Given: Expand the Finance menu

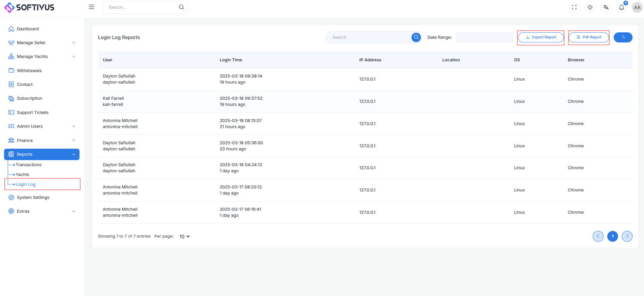Looking at the screenshot, I should pos(42,140).
